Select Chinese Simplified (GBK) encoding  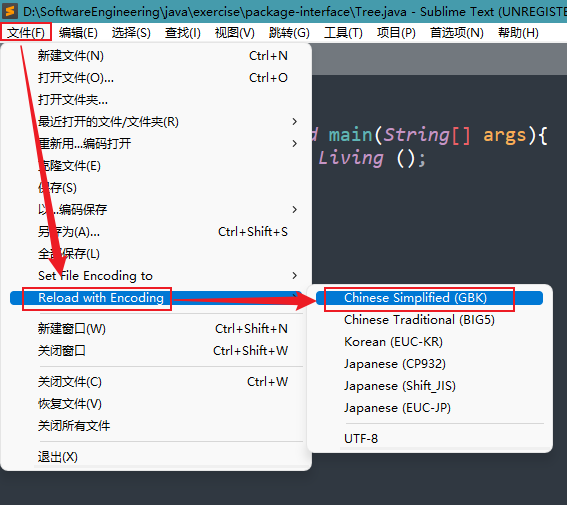coord(430,298)
